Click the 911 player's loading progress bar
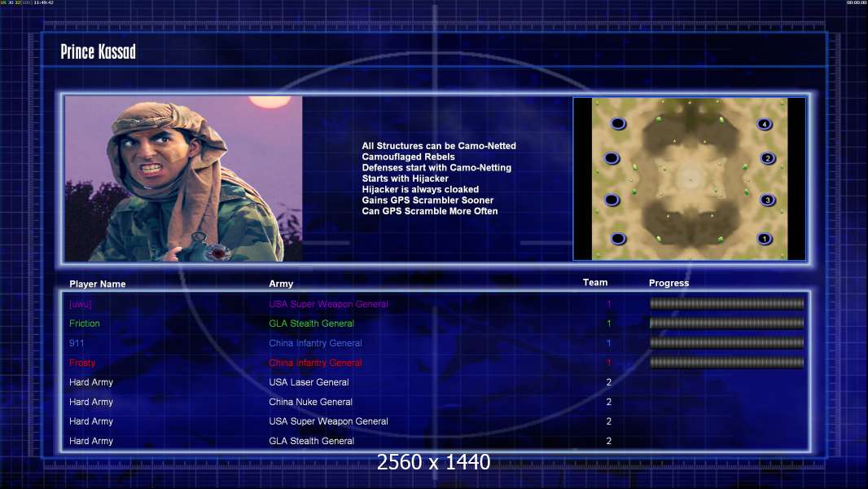Viewport: 868px width, 489px height. pos(727,343)
